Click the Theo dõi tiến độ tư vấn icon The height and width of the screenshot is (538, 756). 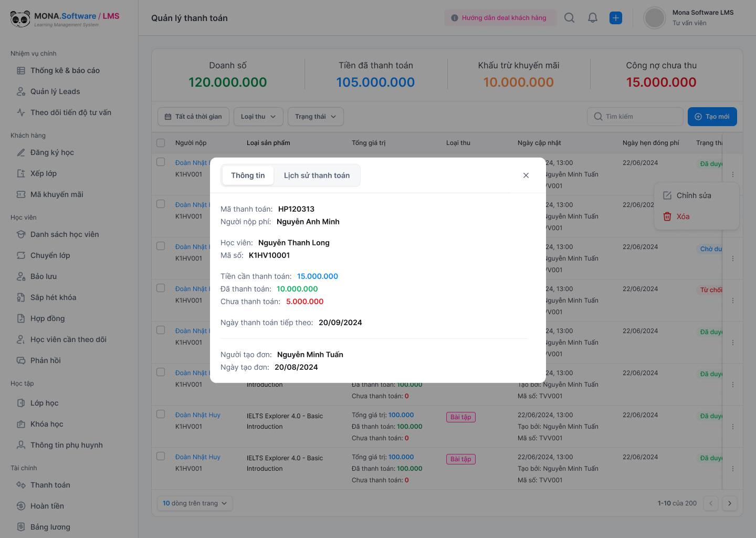click(21, 112)
